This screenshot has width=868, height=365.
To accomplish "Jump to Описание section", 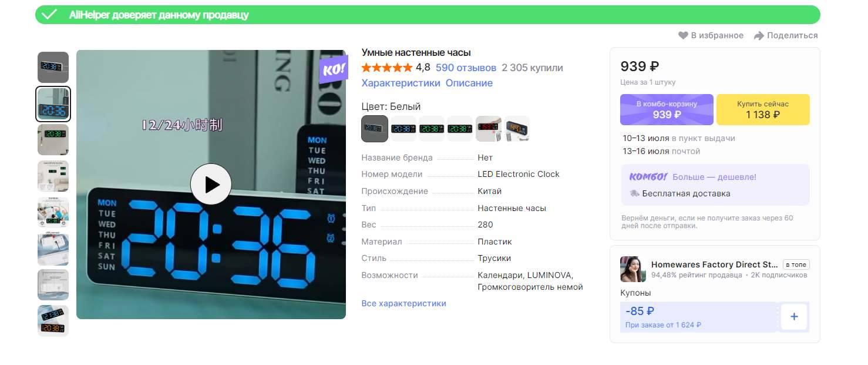I will click(x=469, y=83).
